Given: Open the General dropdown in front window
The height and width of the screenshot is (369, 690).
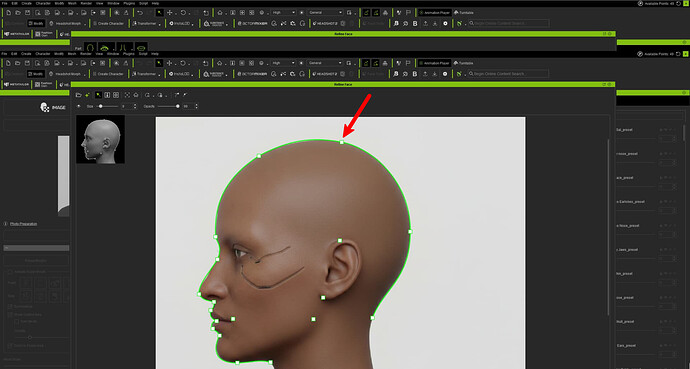Looking at the screenshot, I should tap(325, 63).
